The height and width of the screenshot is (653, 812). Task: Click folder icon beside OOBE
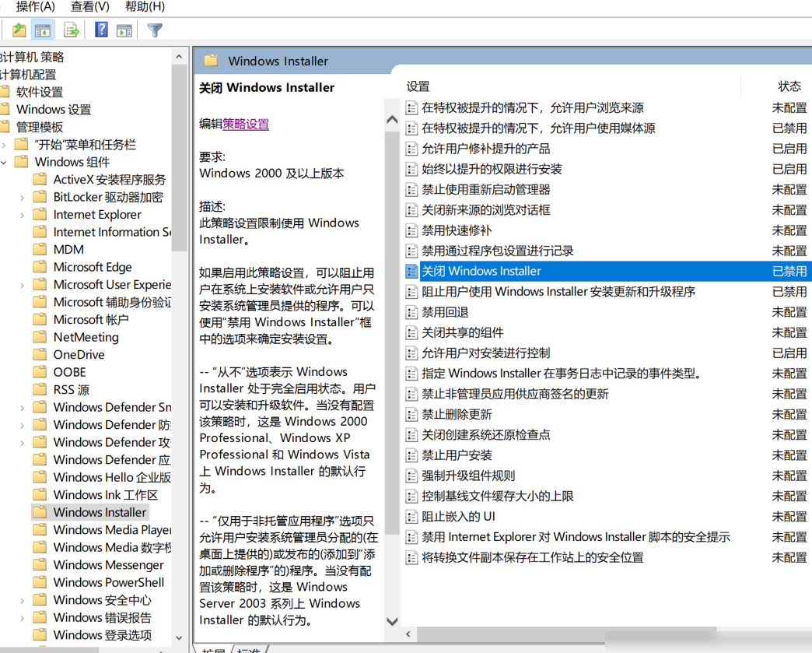40,372
